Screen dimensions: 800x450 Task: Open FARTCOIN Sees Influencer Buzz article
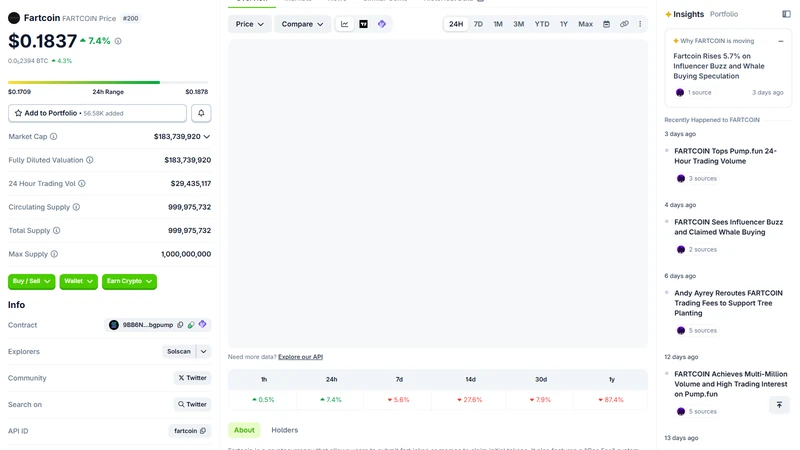(729, 227)
